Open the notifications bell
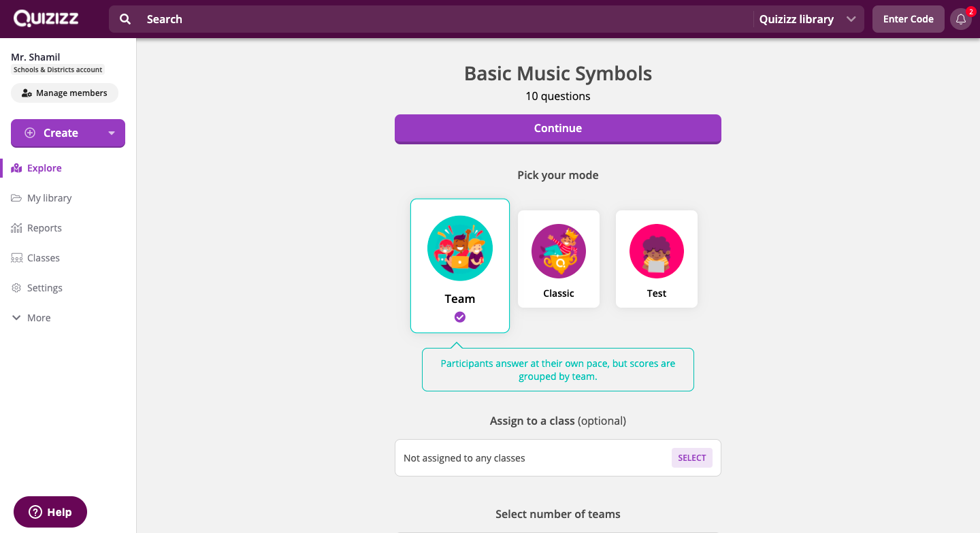980x533 pixels. pos(961,19)
